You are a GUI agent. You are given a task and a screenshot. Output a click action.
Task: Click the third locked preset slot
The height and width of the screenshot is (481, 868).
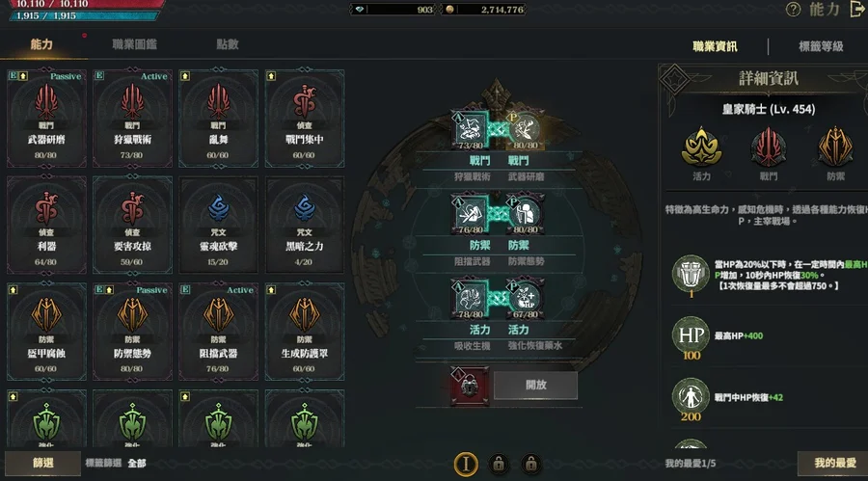[530, 464]
